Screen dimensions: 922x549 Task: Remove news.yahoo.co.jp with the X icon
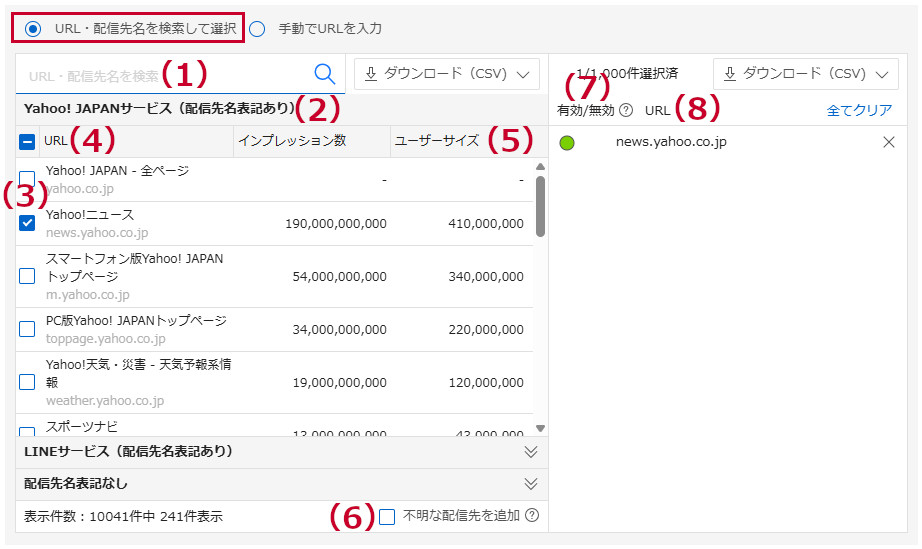point(888,142)
